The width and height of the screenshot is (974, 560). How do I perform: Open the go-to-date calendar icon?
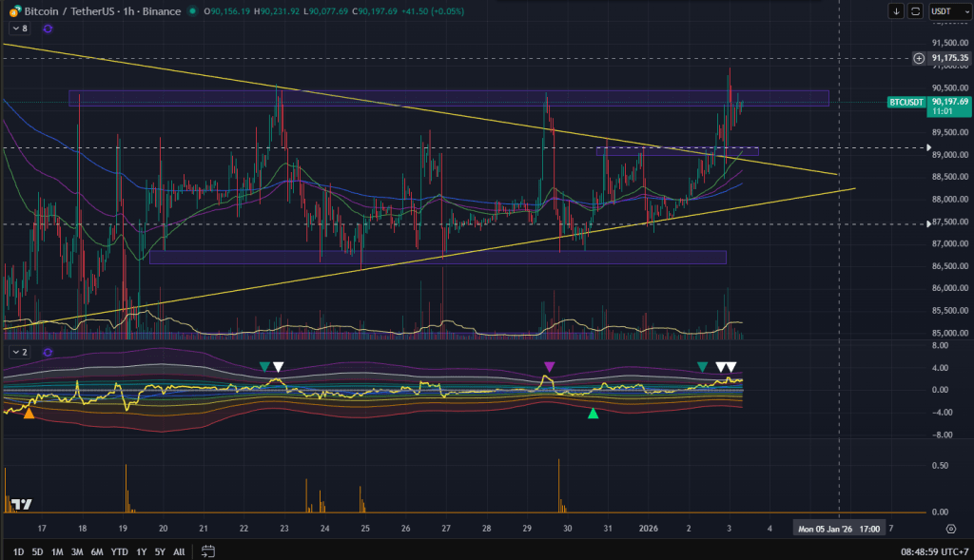coord(208,551)
